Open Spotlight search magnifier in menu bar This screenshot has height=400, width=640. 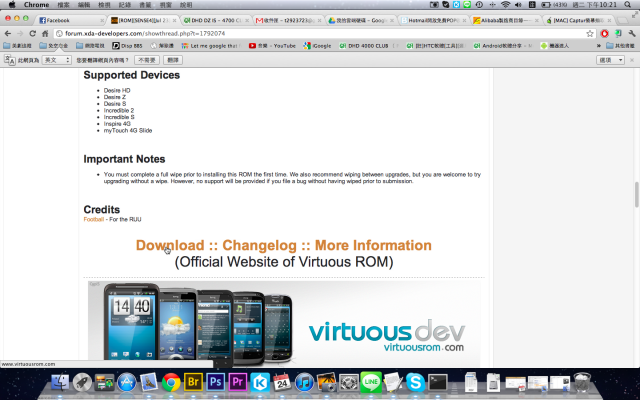(628, 5)
